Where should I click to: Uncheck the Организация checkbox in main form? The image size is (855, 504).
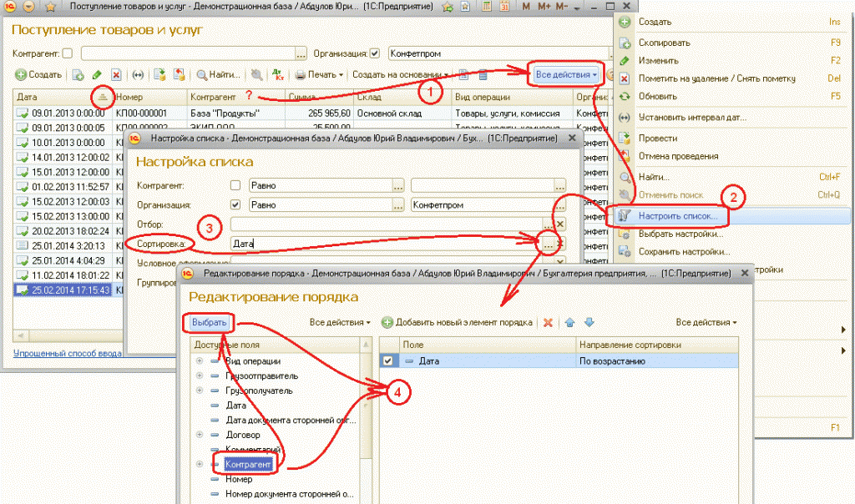pyautogui.click(x=375, y=53)
